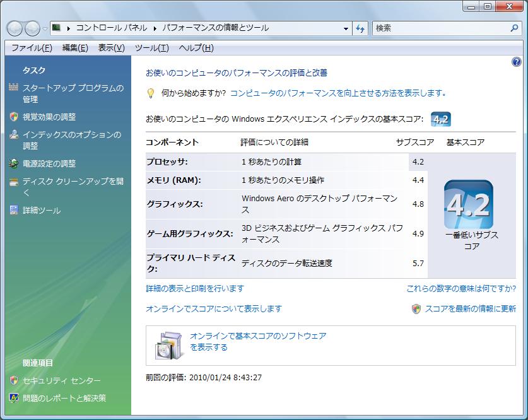Click ディスクのデータ転送速度 description text

(287, 263)
